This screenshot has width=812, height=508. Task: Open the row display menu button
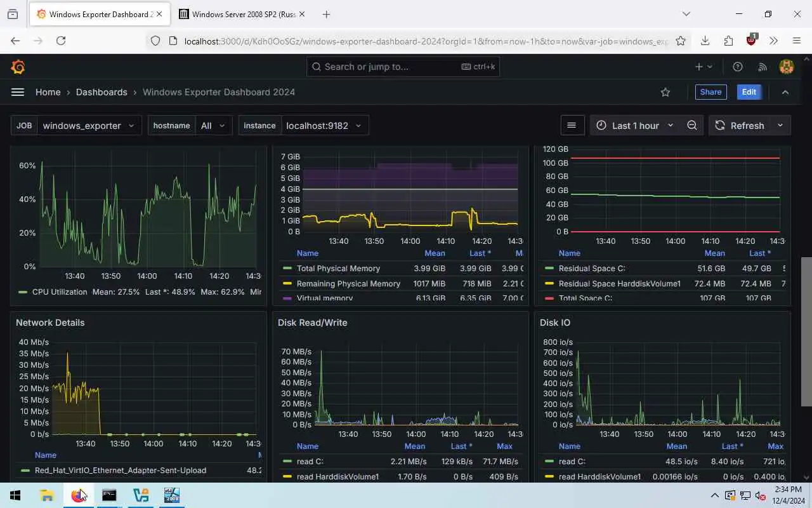tap(572, 126)
